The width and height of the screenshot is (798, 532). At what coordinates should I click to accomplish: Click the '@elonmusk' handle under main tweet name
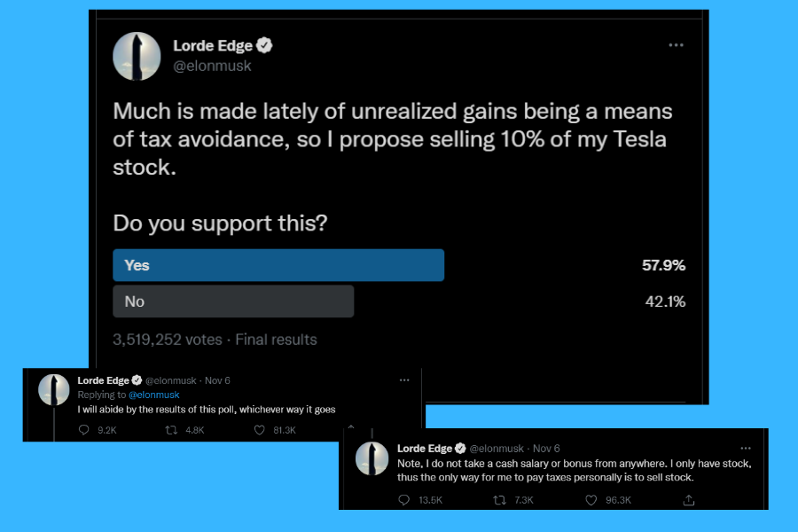212,66
